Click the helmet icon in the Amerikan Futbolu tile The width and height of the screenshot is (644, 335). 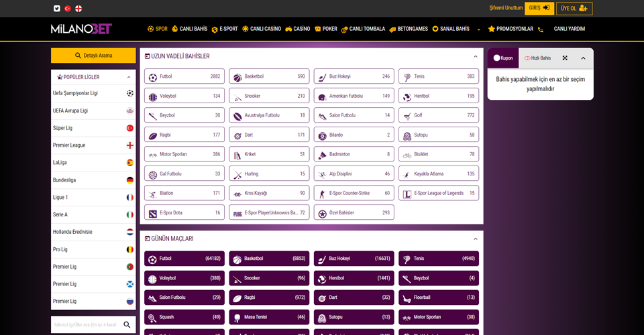click(323, 96)
